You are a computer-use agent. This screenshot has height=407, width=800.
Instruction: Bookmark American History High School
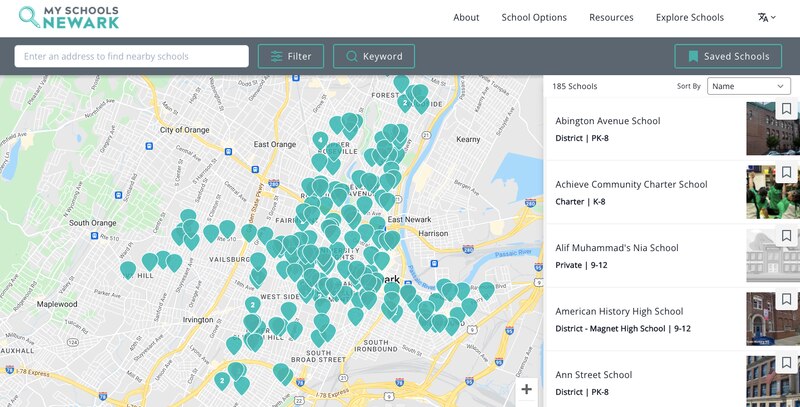(786, 300)
